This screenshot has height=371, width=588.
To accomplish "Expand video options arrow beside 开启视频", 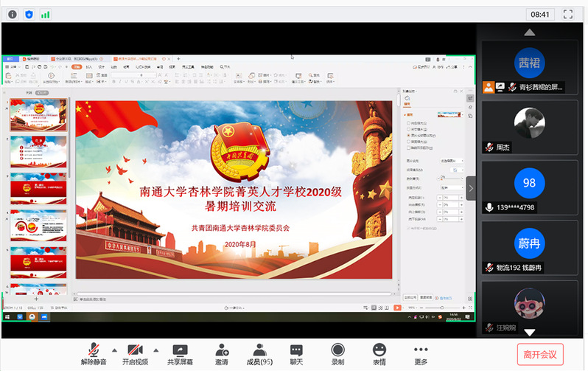I will coord(155,350).
